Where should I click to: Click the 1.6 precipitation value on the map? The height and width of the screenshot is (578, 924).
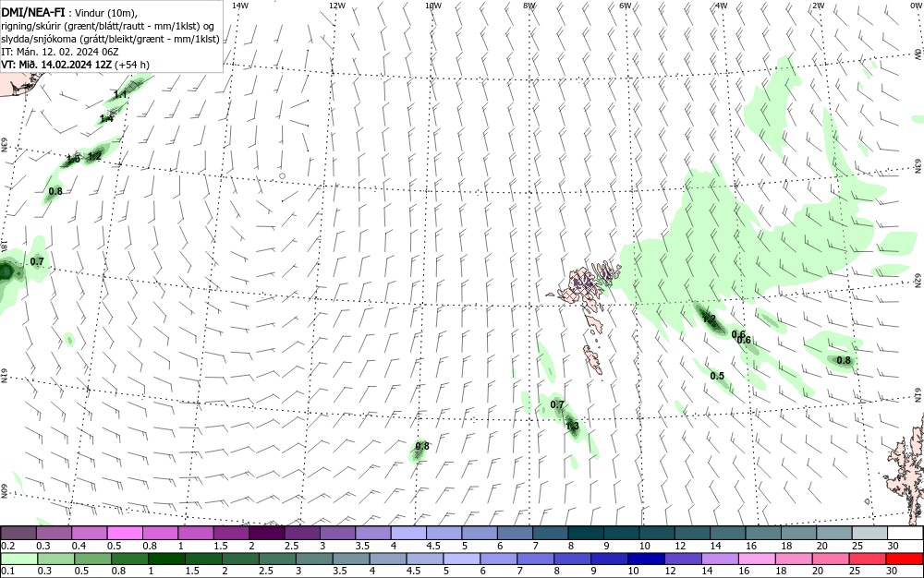click(x=73, y=160)
